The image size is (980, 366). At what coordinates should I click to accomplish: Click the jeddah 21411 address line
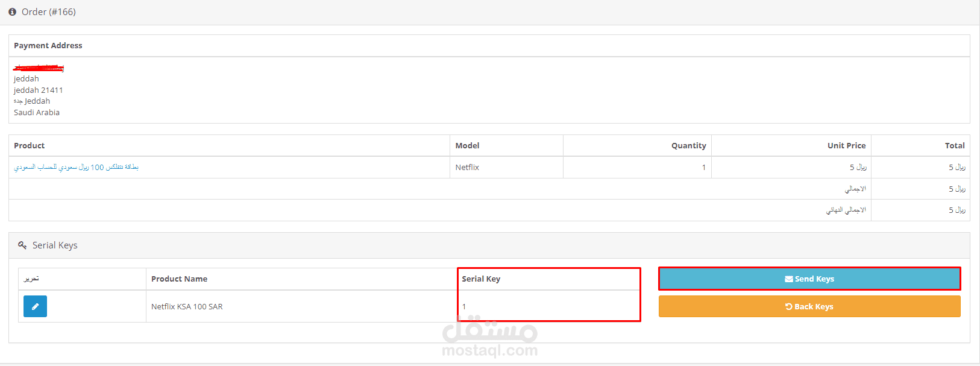pyautogui.click(x=39, y=90)
